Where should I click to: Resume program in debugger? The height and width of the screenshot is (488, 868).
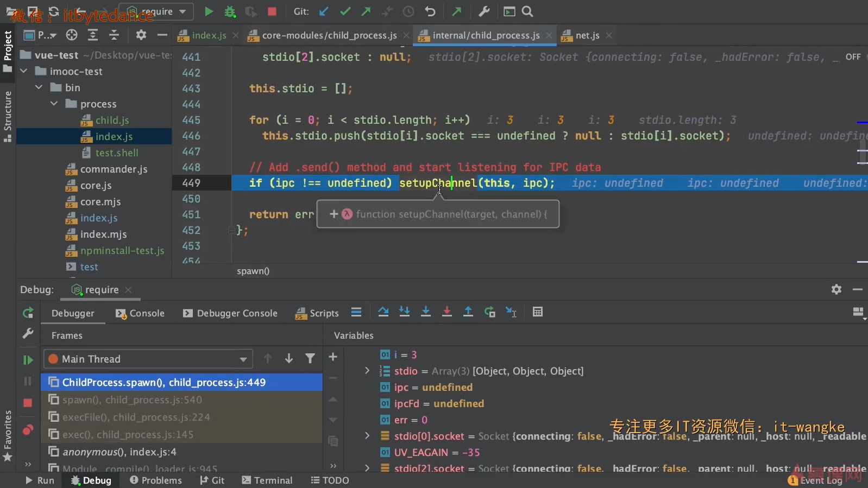click(28, 360)
